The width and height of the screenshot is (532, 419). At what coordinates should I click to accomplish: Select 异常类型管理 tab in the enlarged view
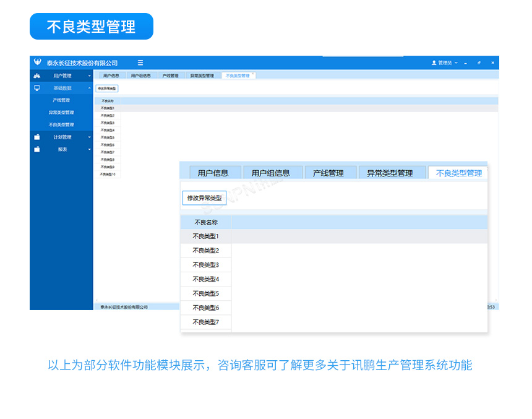(x=390, y=173)
